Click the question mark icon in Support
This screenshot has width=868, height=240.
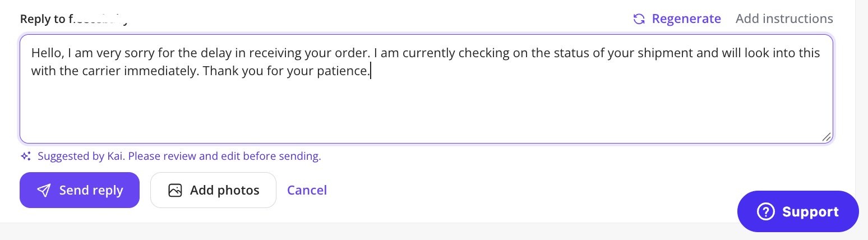click(765, 211)
